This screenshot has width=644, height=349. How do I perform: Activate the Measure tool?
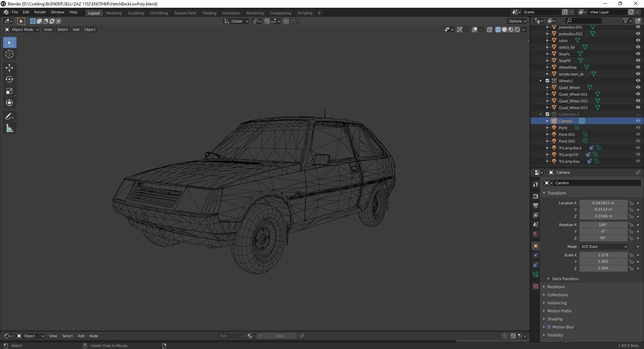9,128
